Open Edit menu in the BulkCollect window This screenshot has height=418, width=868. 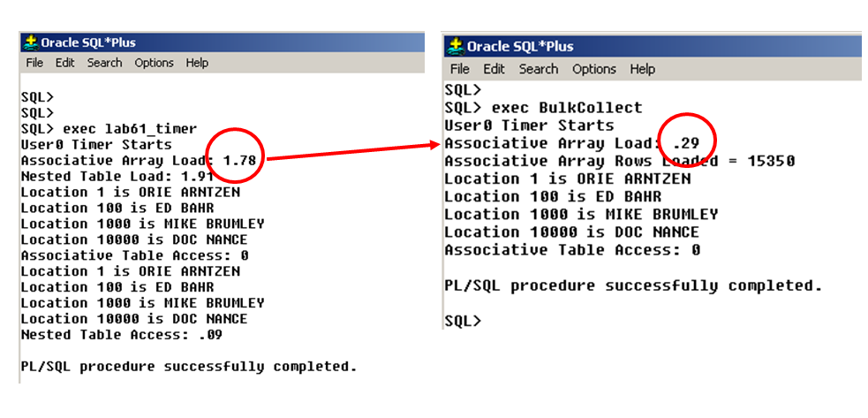pyautogui.click(x=494, y=69)
